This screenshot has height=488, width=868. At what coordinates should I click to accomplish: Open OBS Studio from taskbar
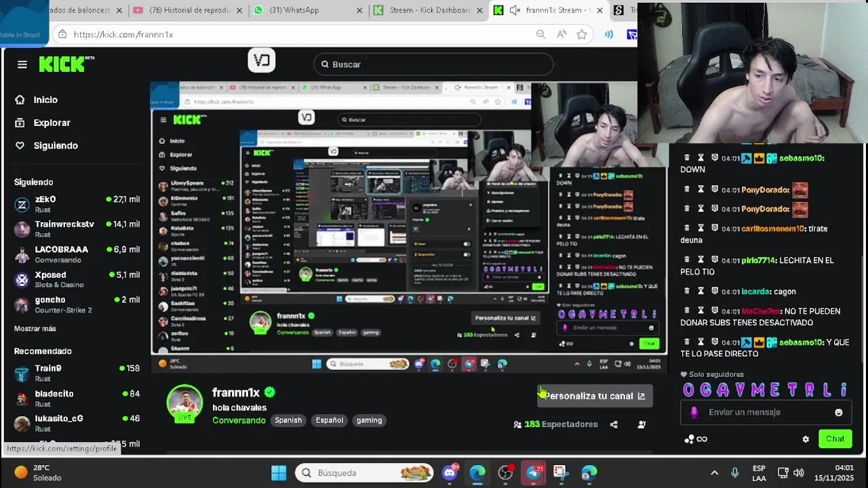[505, 472]
